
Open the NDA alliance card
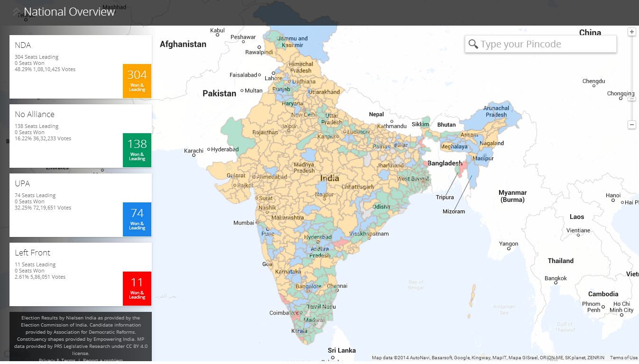(x=81, y=67)
